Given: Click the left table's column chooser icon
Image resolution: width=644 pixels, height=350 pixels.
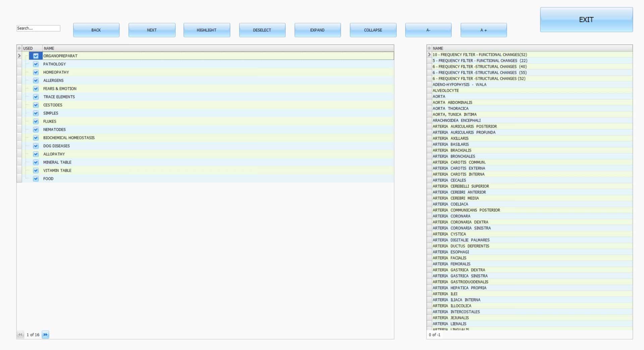Looking at the screenshot, I should 19,48.
